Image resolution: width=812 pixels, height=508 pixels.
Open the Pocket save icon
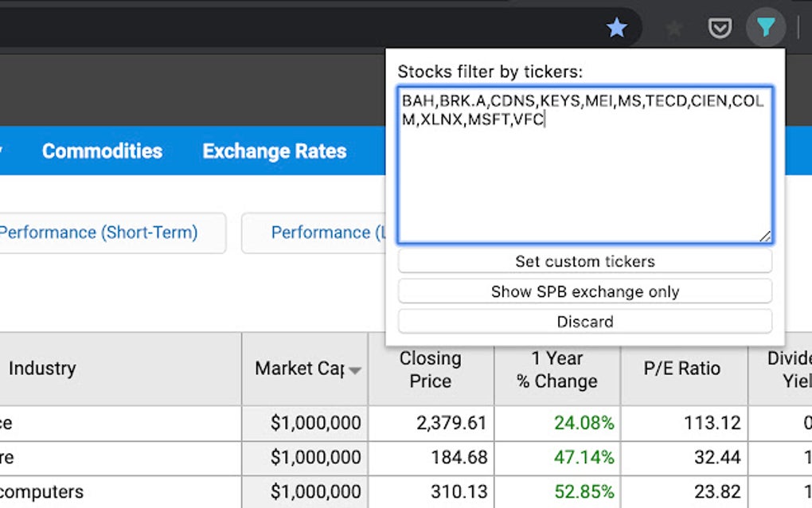click(720, 28)
